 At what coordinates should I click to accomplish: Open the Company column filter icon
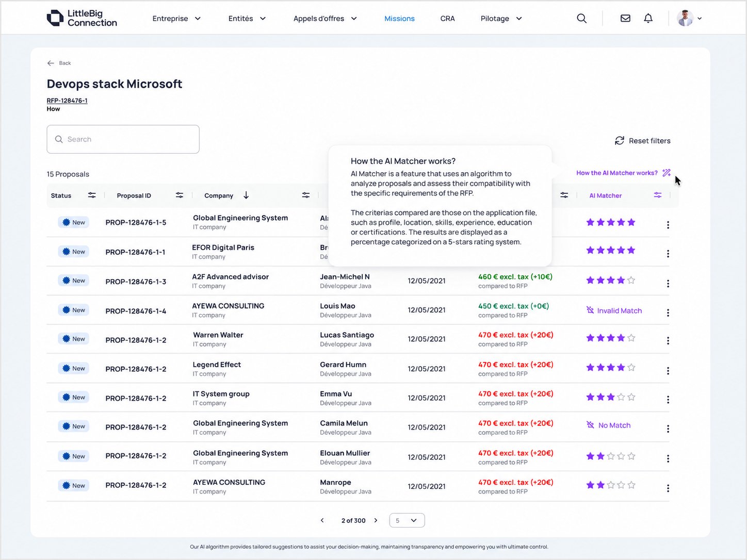pyautogui.click(x=306, y=195)
